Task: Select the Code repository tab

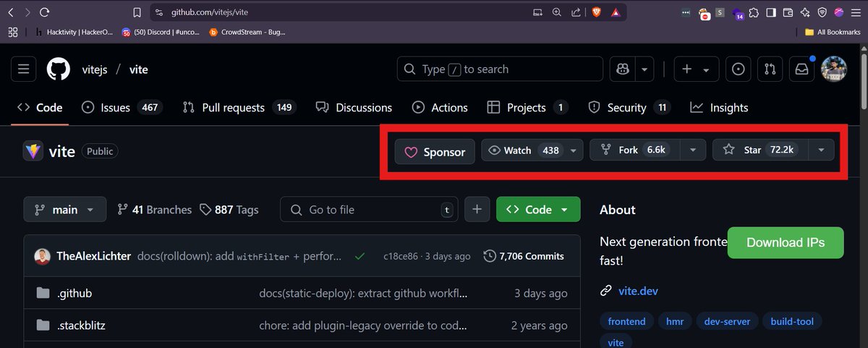Action: click(x=40, y=108)
